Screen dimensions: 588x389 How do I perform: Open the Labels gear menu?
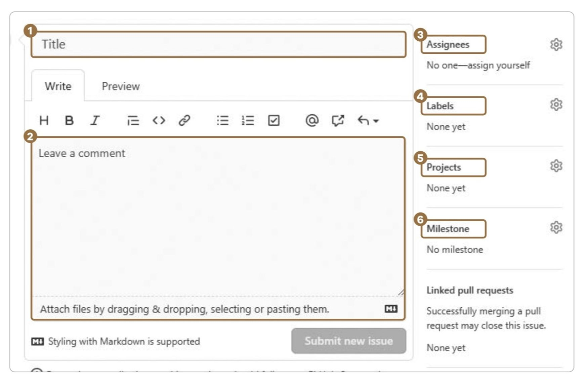click(x=556, y=105)
